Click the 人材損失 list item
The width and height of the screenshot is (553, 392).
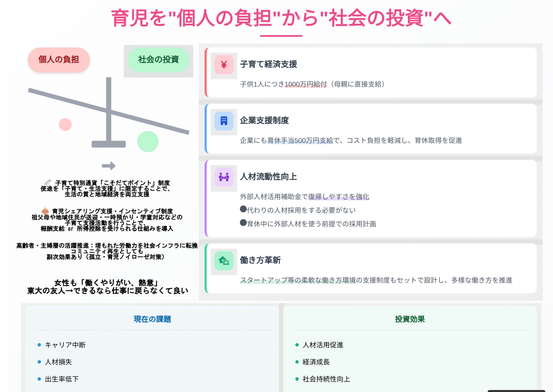point(58,362)
